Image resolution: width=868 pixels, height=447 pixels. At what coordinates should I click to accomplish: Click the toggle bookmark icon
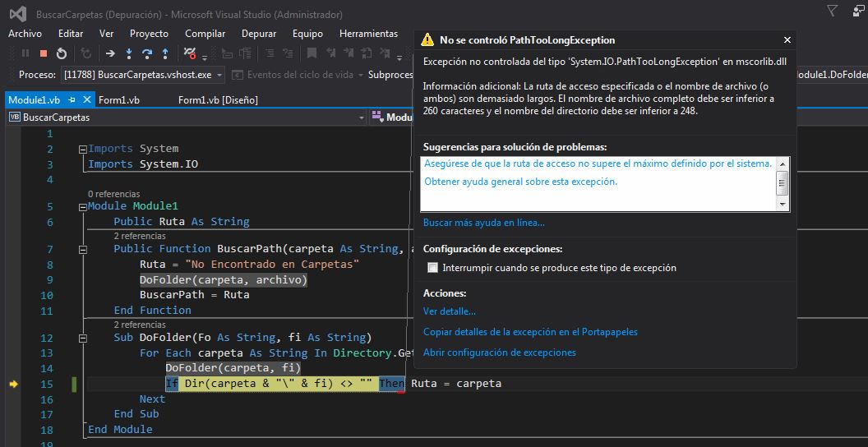(312, 53)
